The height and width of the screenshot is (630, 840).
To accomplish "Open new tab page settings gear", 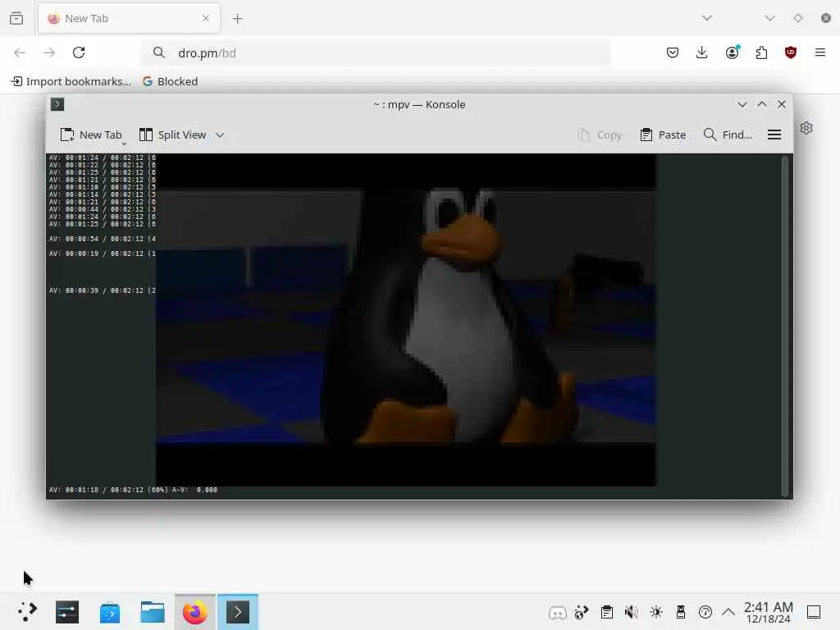I will tap(806, 128).
